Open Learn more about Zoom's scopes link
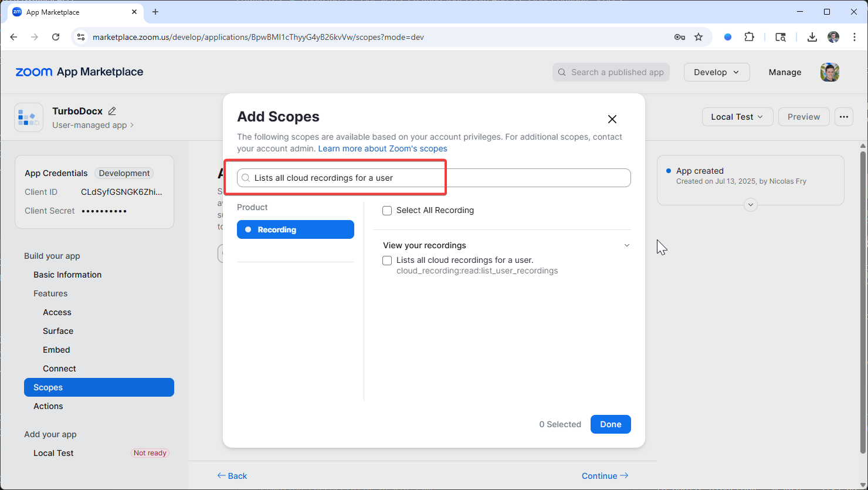 click(x=382, y=148)
